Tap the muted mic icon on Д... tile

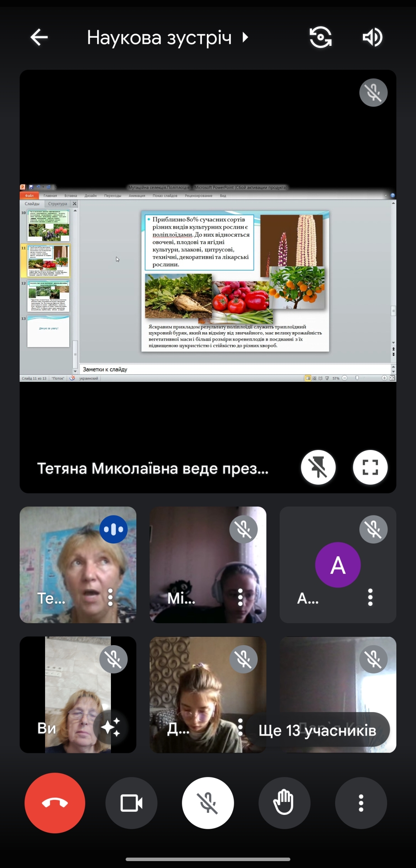243,659
